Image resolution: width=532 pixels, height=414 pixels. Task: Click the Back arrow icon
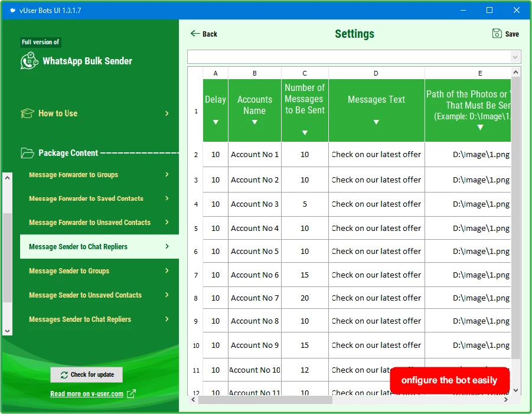pos(195,33)
